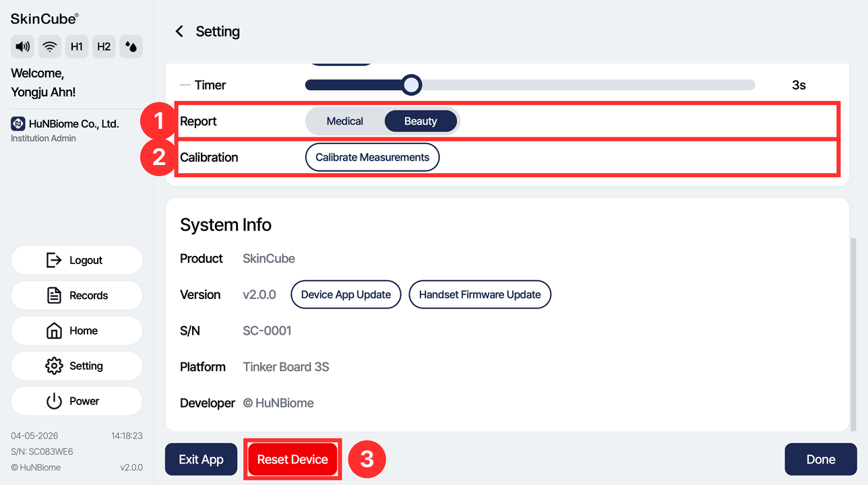Start Calibrate Measurements

coord(373,157)
